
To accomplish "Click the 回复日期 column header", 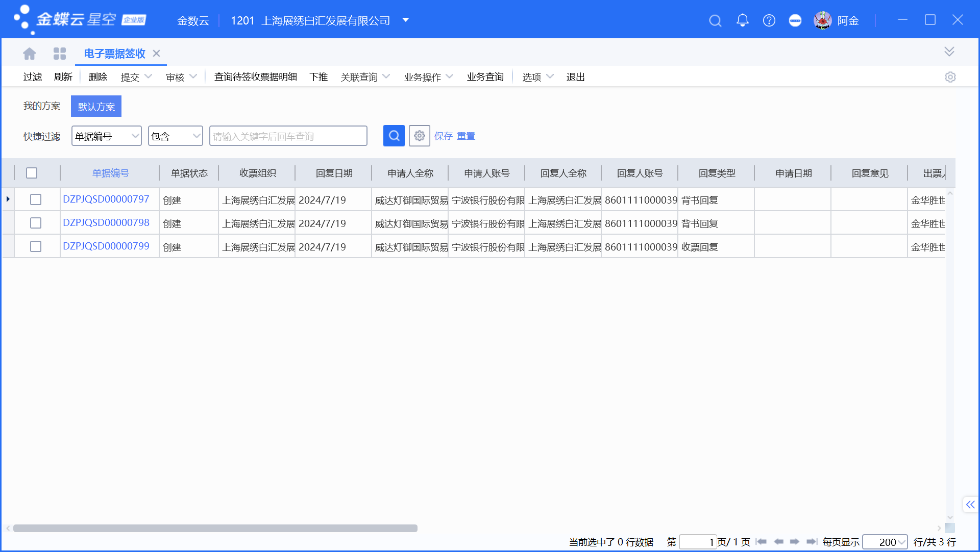I will pyautogui.click(x=334, y=173).
